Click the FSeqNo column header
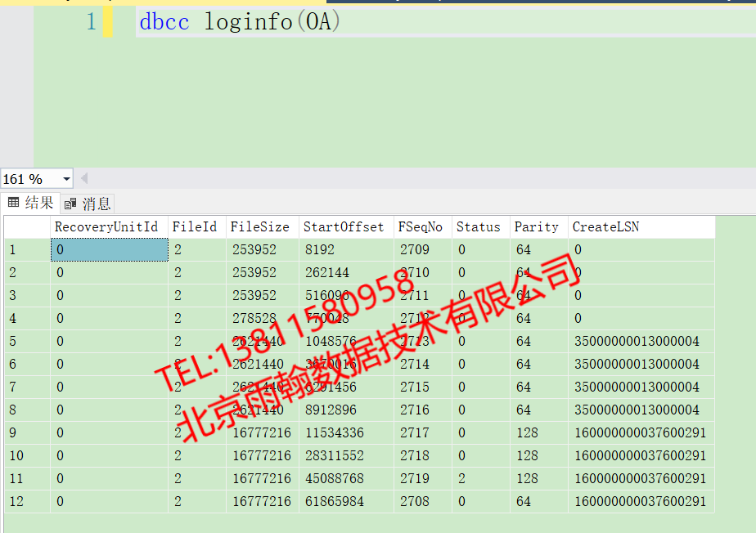Viewport: 756px width, 533px height. click(x=422, y=227)
